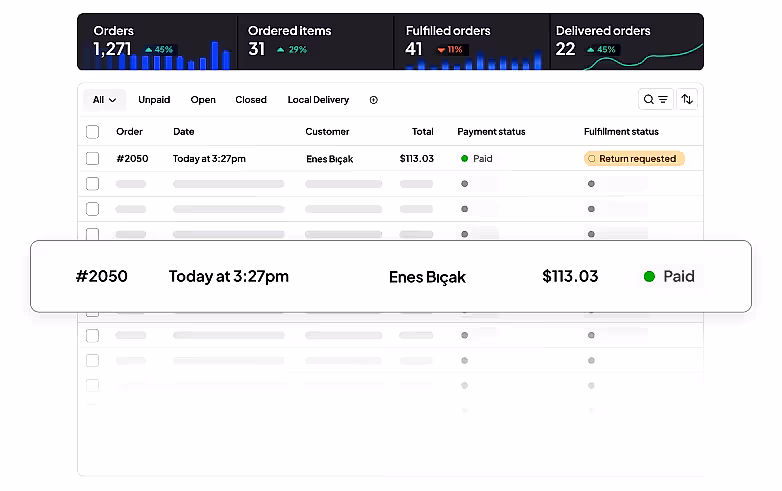Open the search and filter tool
This screenshot has height=491, width=782.
[656, 99]
